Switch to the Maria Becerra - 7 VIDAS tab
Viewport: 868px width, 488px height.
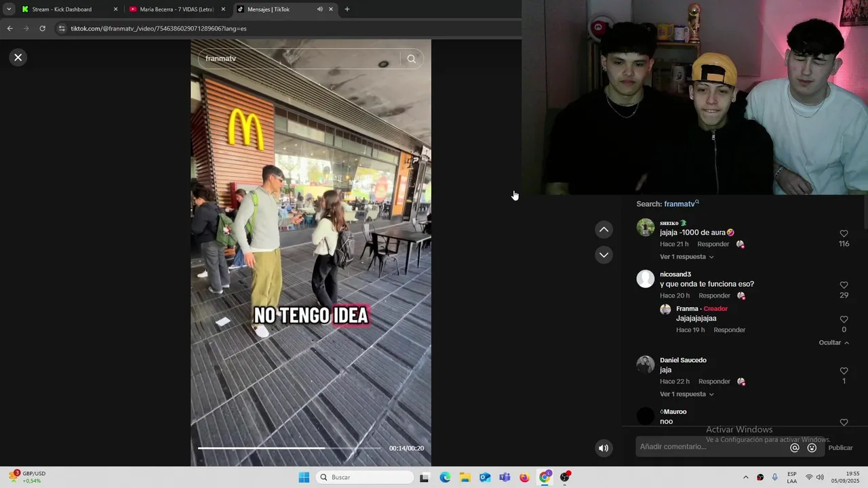176,9
